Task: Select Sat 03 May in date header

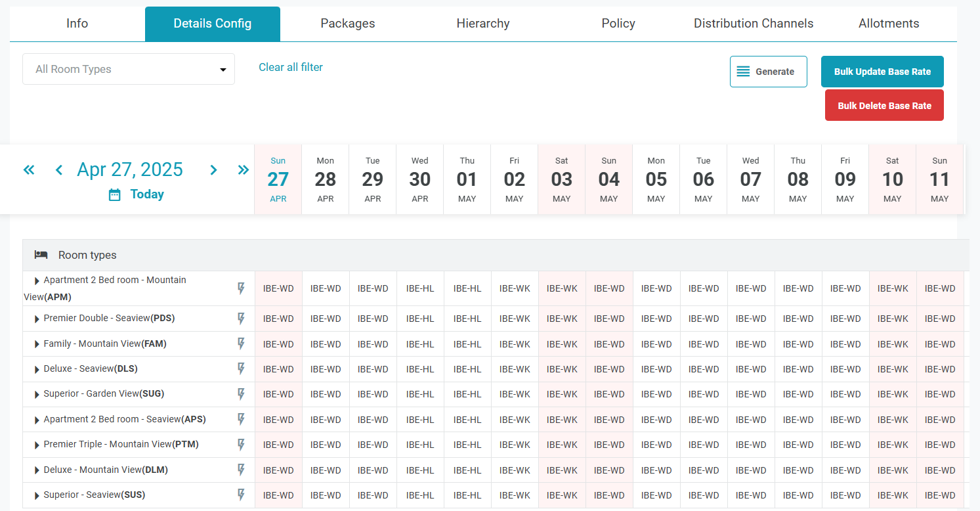Action: click(561, 179)
